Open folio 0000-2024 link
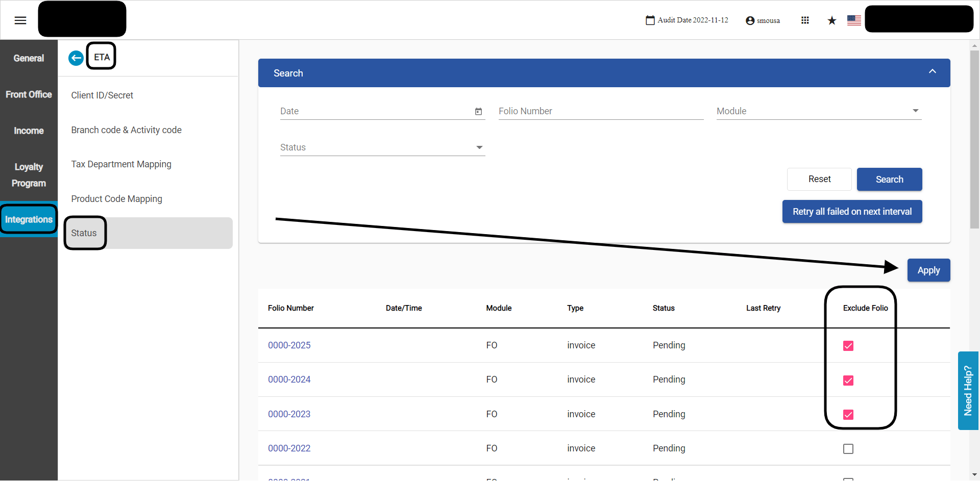 [289, 379]
